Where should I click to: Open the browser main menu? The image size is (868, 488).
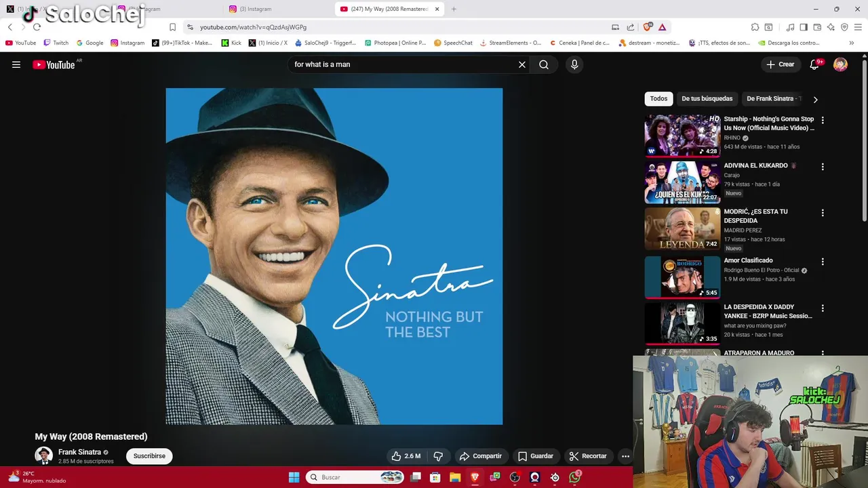(858, 27)
